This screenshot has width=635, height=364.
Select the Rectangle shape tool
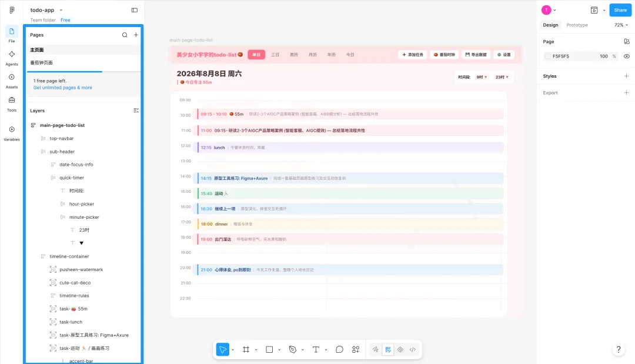pos(269,349)
